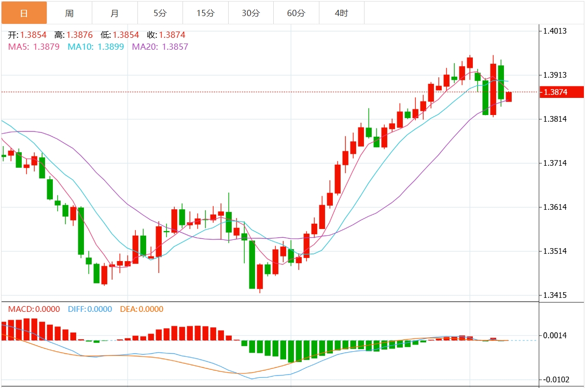Switch to the 4时 four-hour tab

[x=342, y=13]
